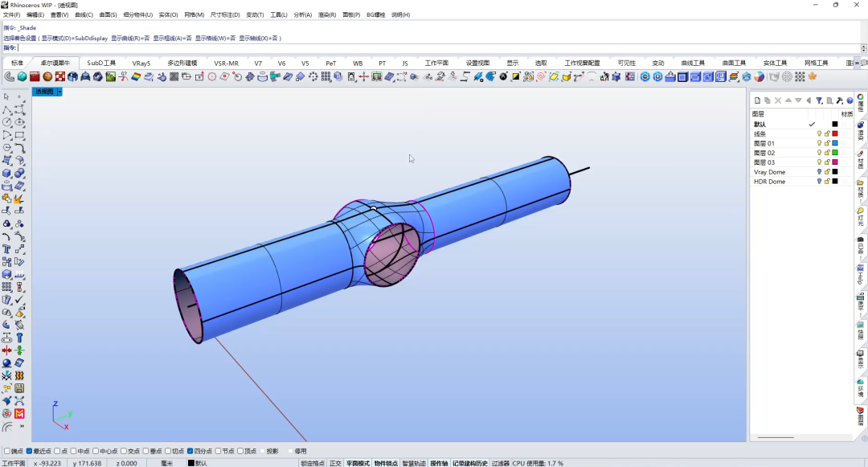Viewport: 868px width, 467px height.
Task: Click the black-yellow split square icon
Action: [515, 77]
